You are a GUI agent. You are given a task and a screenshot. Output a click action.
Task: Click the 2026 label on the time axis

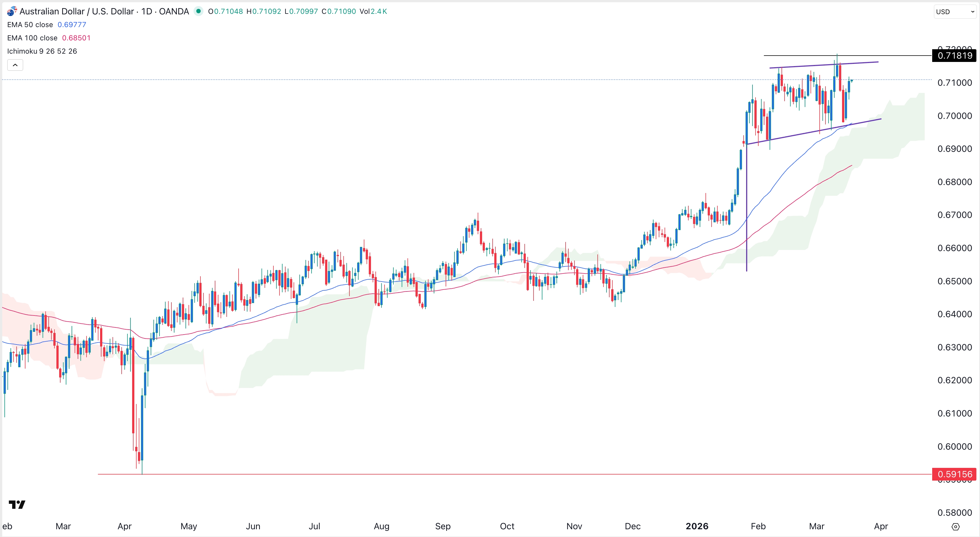[697, 526]
